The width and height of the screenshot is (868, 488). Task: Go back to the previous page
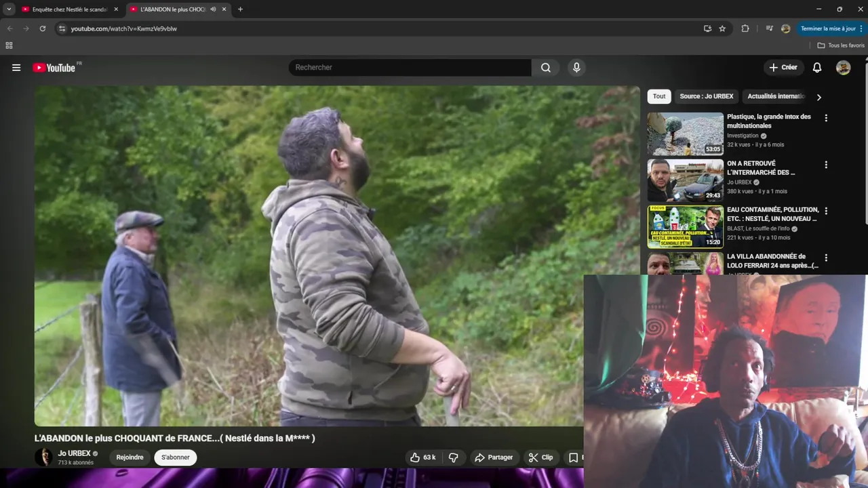tap(9, 28)
